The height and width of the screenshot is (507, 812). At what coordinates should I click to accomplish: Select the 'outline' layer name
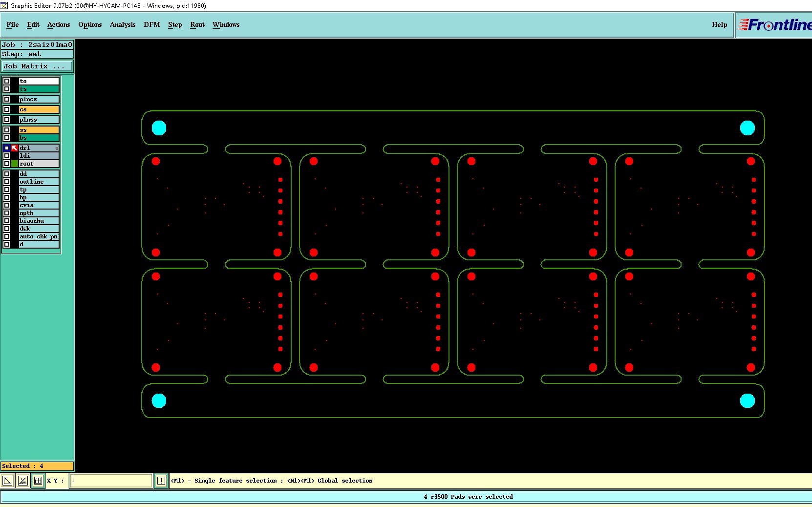pos(39,182)
